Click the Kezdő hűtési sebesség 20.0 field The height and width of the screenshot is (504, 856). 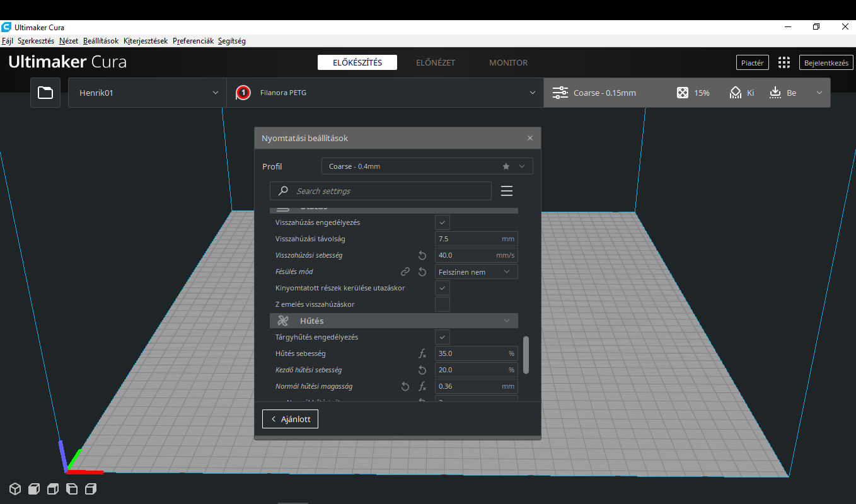[477, 370]
